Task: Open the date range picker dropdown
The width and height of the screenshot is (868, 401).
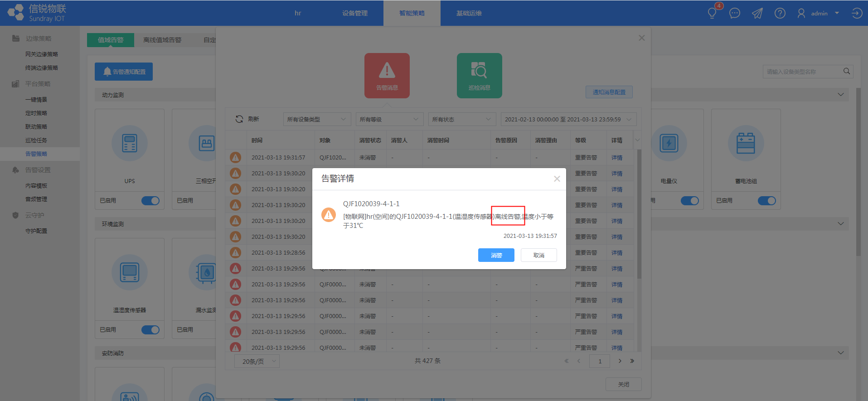Action: pyautogui.click(x=569, y=119)
